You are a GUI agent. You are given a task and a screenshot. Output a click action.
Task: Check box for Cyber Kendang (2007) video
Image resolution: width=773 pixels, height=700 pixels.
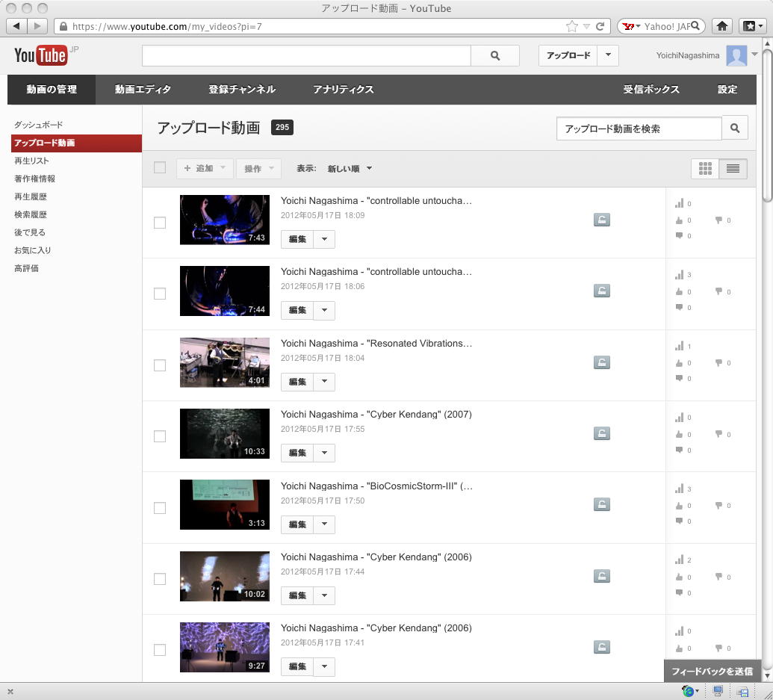point(160,436)
